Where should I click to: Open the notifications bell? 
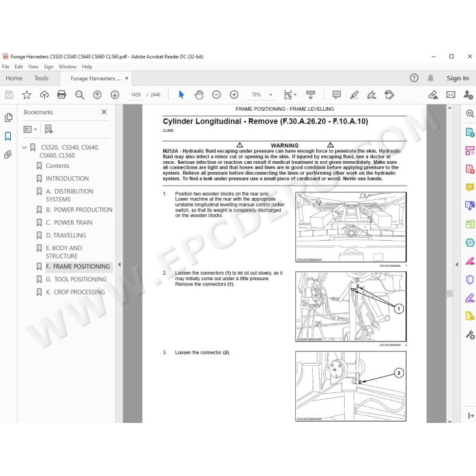[x=430, y=78]
